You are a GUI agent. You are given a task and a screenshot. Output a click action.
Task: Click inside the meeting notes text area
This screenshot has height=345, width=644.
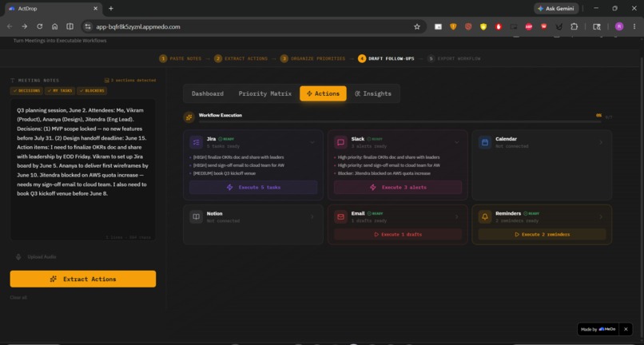coord(83,169)
